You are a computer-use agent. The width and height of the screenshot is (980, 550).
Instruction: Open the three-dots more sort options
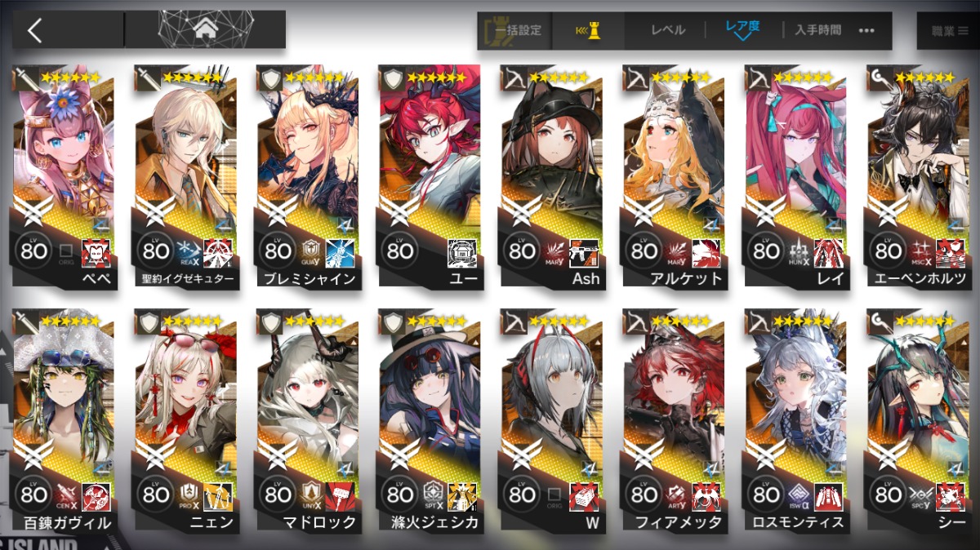866,30
